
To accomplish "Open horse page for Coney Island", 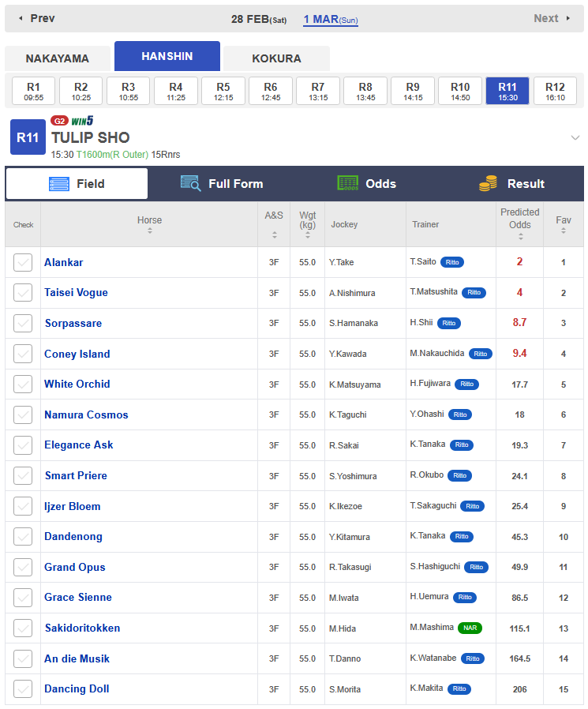I will (77, 354).
